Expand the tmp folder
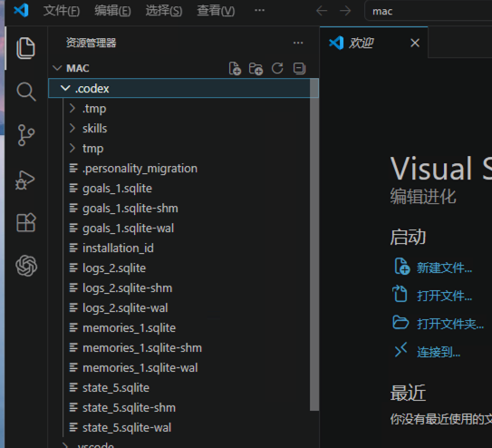 pos(72,148)
